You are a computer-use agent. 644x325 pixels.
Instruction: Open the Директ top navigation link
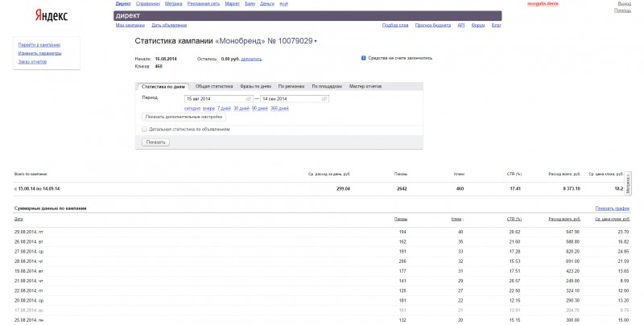click(x=123, y=4)
